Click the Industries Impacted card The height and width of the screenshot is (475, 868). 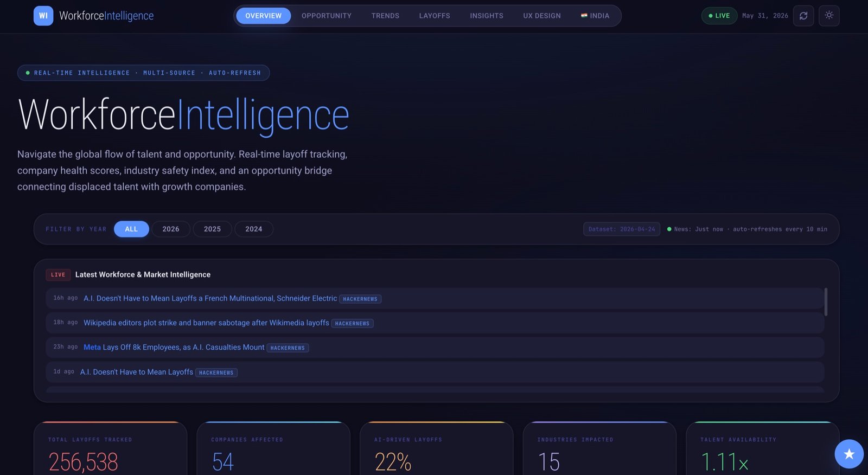[x=599, y=448]
